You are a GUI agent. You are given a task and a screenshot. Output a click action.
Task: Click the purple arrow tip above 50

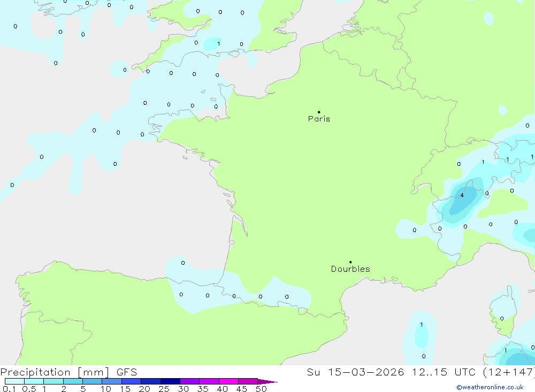(x=267, y=382)
